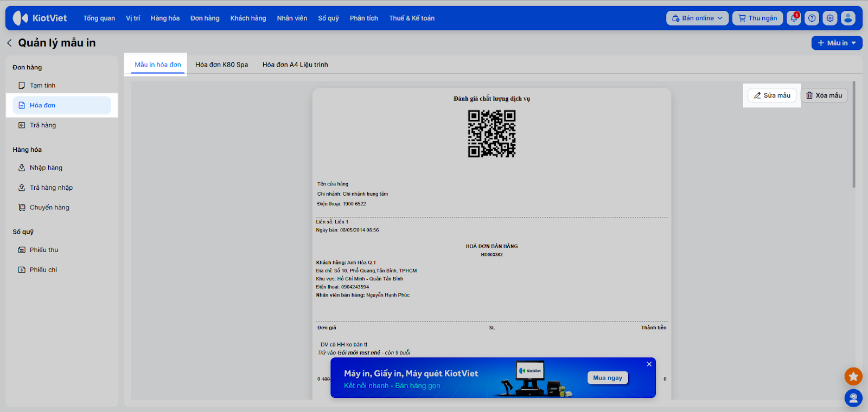The width and height of the screenshot is (868, 412).
Task: Click the Thành tiền column header
Action: (x=654, y=327)
